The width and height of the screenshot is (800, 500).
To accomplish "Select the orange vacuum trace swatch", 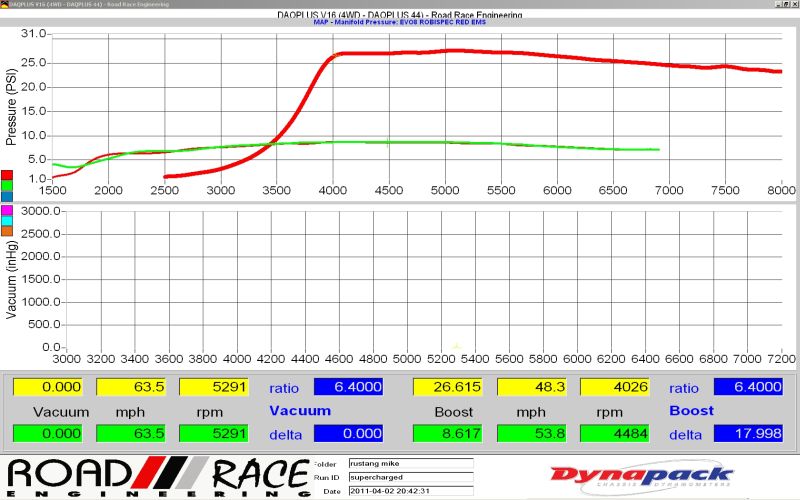I will (x=7, y=231).
